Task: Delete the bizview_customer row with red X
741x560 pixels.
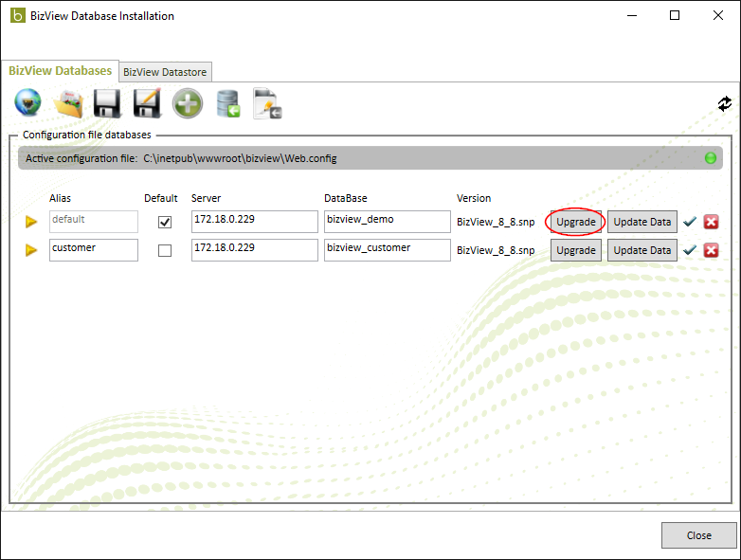Action: coord(712,250)
